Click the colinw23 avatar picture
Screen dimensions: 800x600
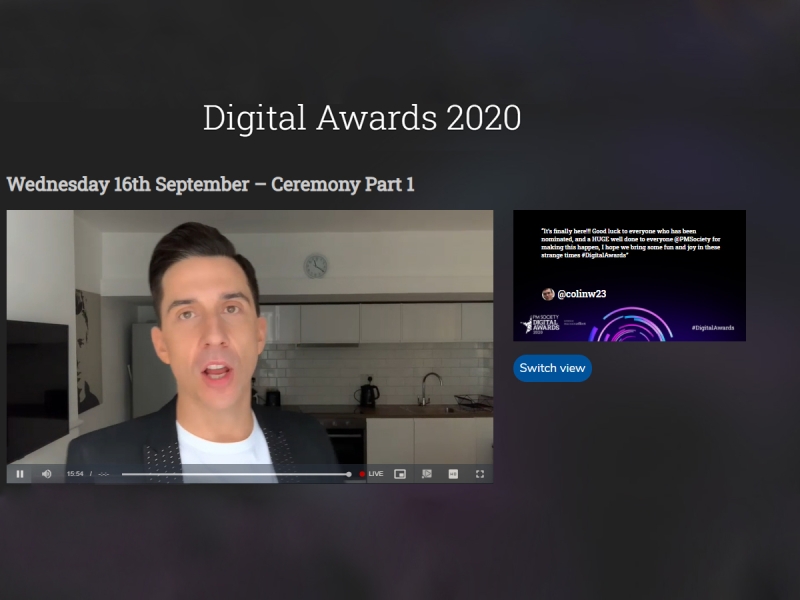(x=548, y=294)
